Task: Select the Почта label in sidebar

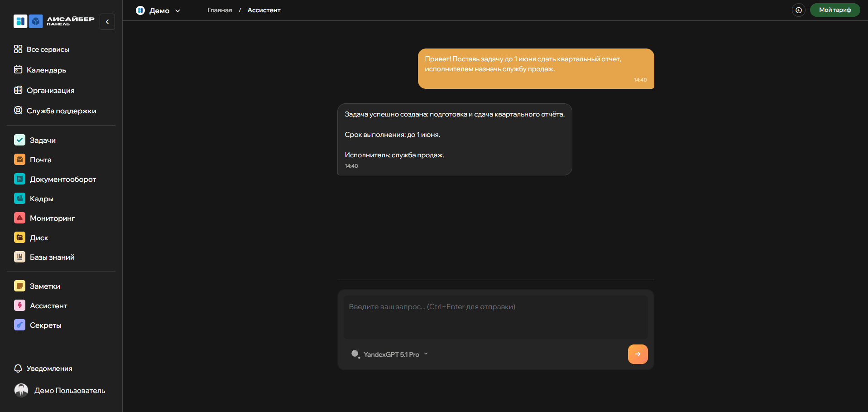Action: click(x=41, y=160)
